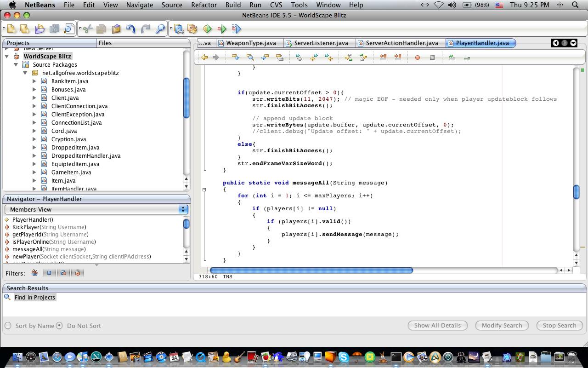Viewport: 588px width, 368px height.
Task: Click the Stop Macro Recording square icon
Action: [432, 57]
